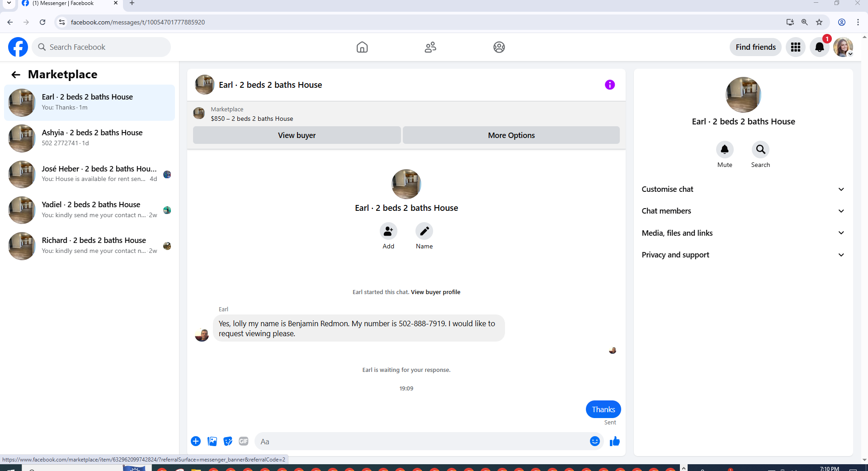Open Yadiel's 2 beds 2 baths conversation
The image size is (868, 471).
(90, 210)
